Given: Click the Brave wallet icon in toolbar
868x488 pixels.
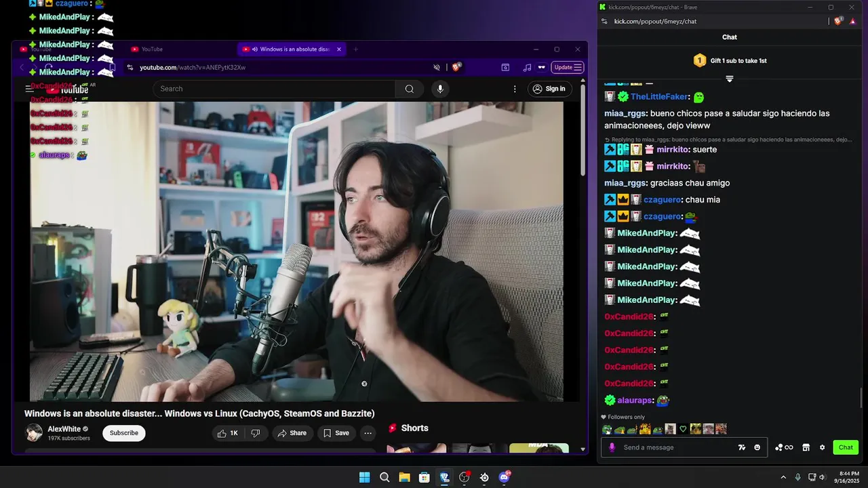Looking at the screenshot, I should 505,67.
